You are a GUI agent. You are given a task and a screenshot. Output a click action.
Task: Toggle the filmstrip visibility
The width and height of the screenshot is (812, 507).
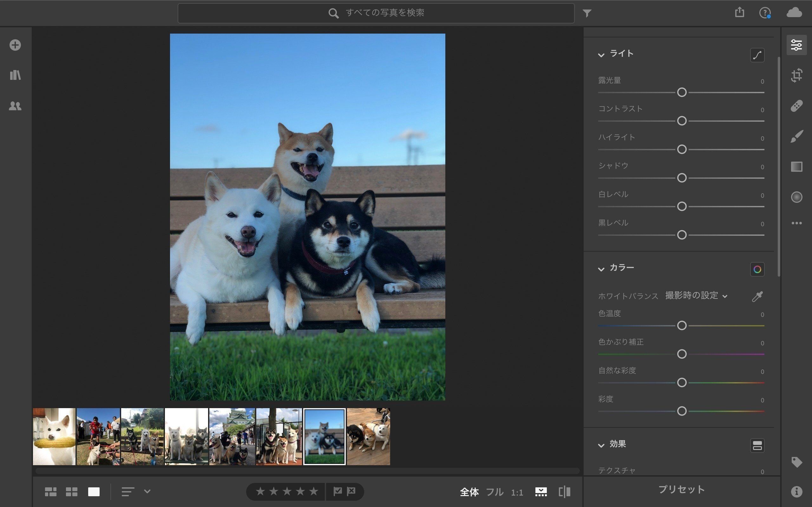540,492
